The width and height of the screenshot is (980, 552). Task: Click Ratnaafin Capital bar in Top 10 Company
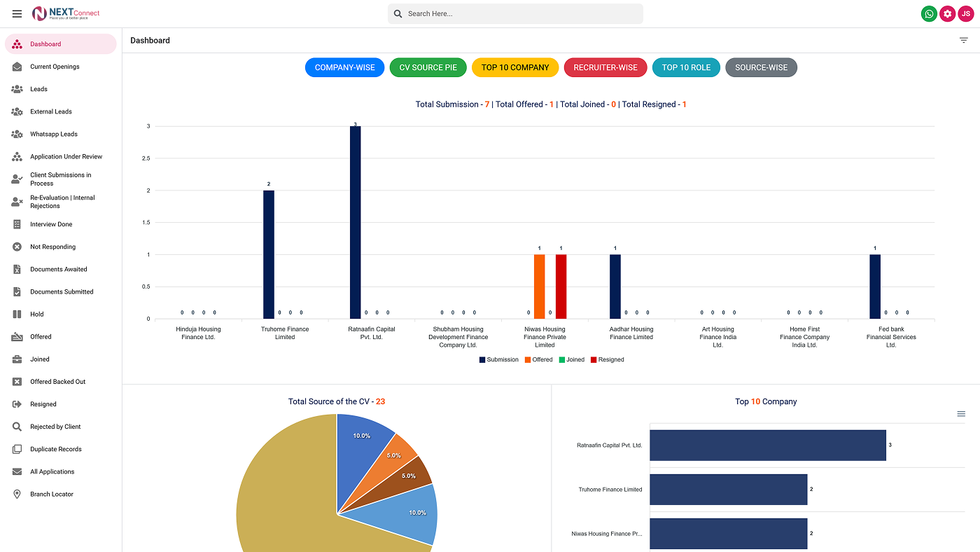768,446
